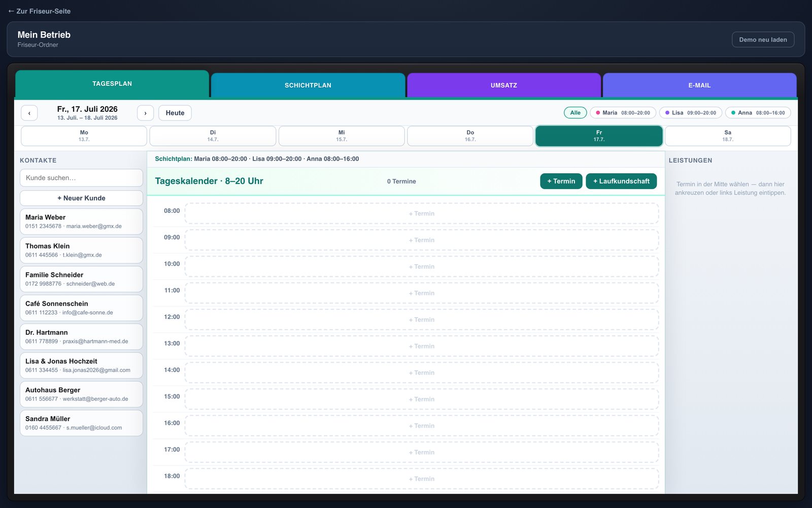Select the Alle staff filter
The height and width of the screenshot is (508, 812).
[575, 113]
